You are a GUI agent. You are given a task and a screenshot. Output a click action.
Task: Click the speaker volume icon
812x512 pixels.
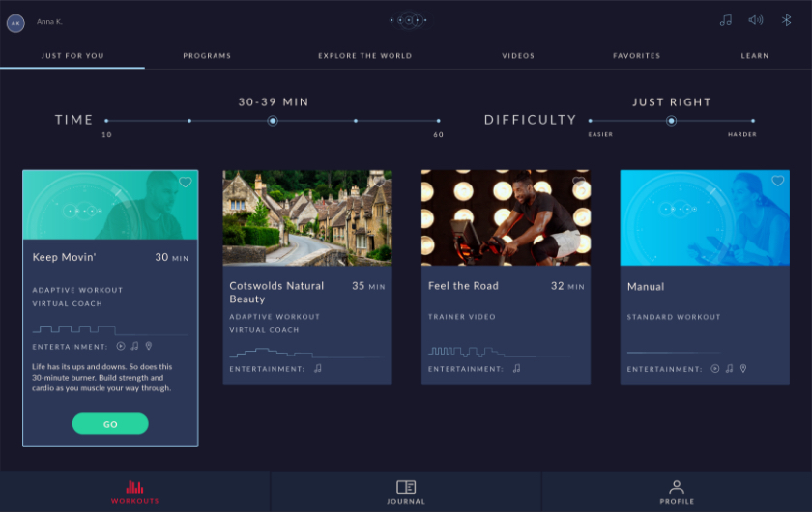(x=756, y=20)
